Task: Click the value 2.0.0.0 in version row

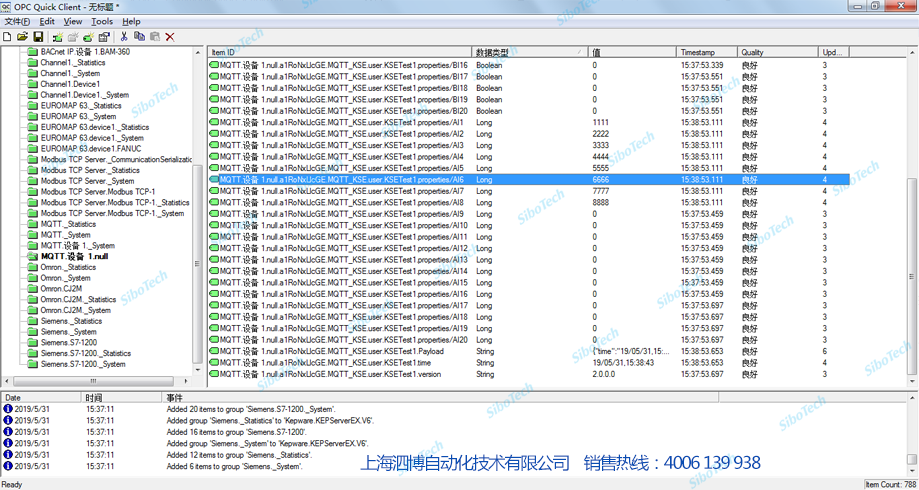Action: coord(603,374)
